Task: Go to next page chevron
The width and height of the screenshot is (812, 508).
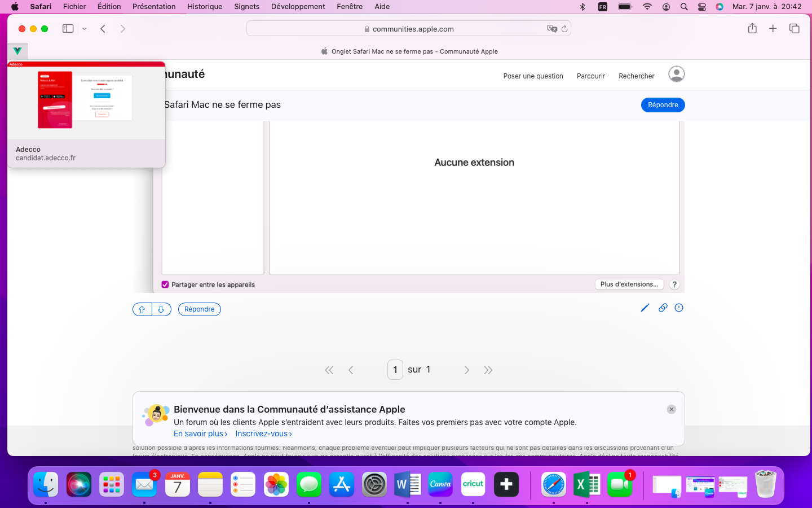Action: click(466, 370)
